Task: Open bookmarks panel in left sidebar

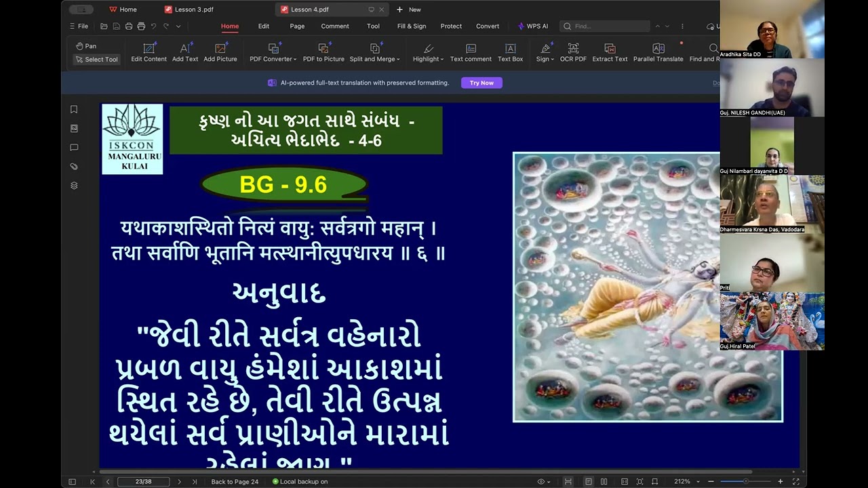Action: pyautogui.click(x=74, y=109)
